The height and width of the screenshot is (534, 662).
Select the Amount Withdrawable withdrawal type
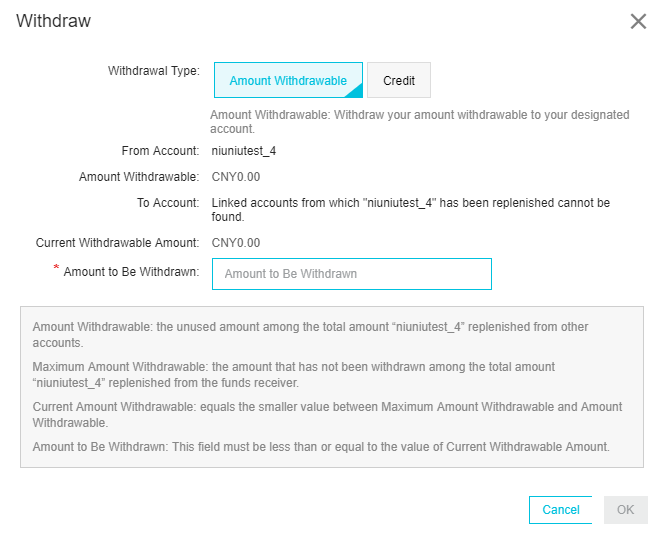coord(288,80)
